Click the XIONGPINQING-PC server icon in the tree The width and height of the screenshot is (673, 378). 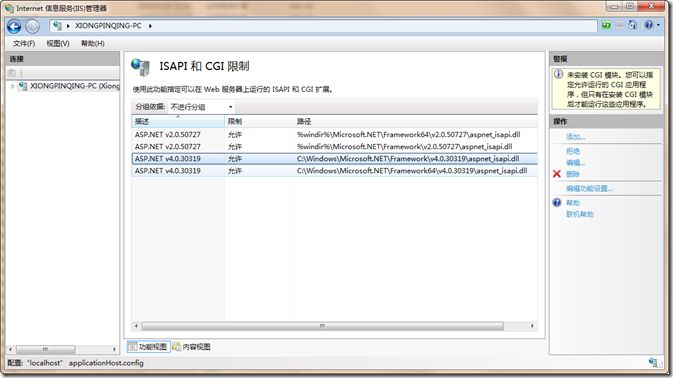pos(23,86)
